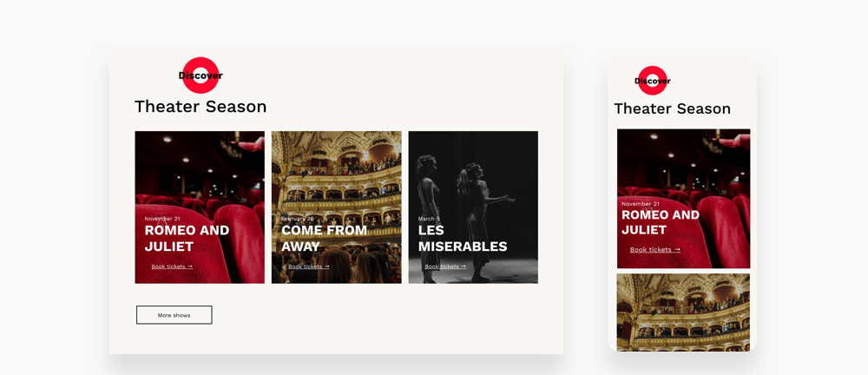Screen dimensions: 868x375
Task: Click the mobile Theater Season heading
Action: [x=672, y=109]
